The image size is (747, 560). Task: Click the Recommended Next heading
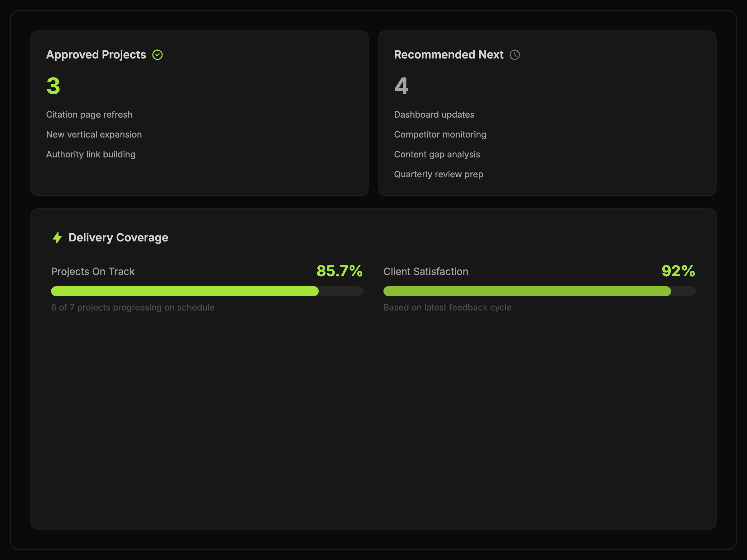point(448,55)
